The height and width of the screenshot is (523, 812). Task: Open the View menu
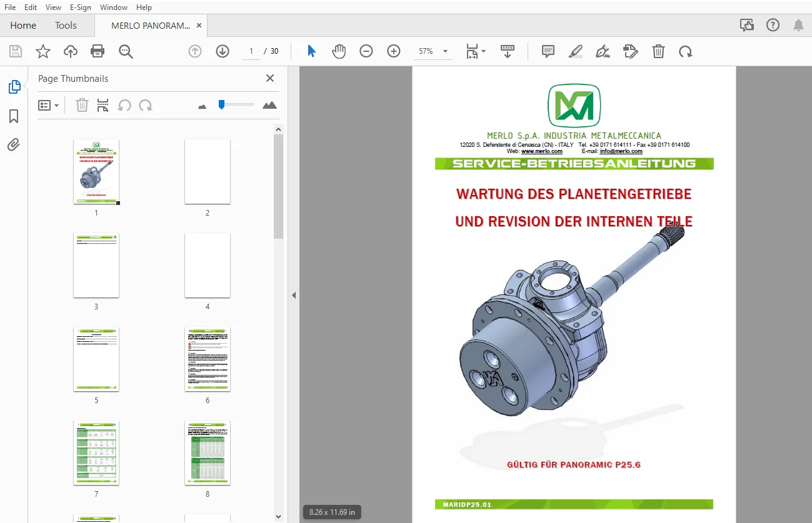tap(53, 7)
